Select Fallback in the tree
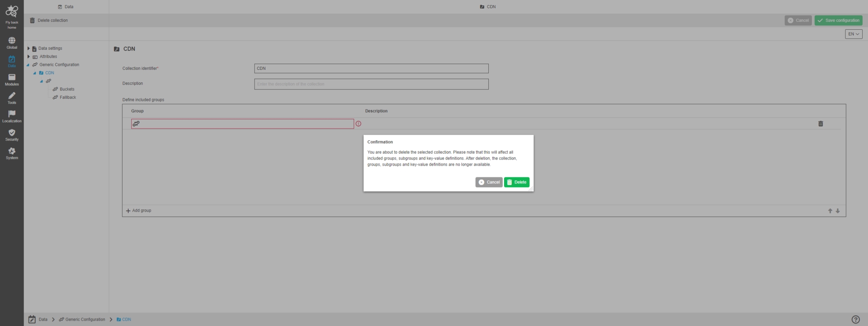 point(68,97)
